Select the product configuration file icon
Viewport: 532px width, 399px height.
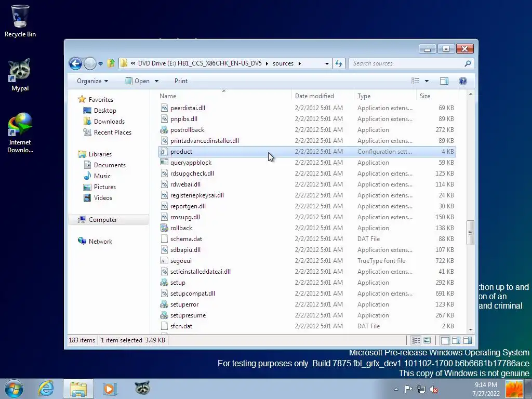(x=164, y=152)
